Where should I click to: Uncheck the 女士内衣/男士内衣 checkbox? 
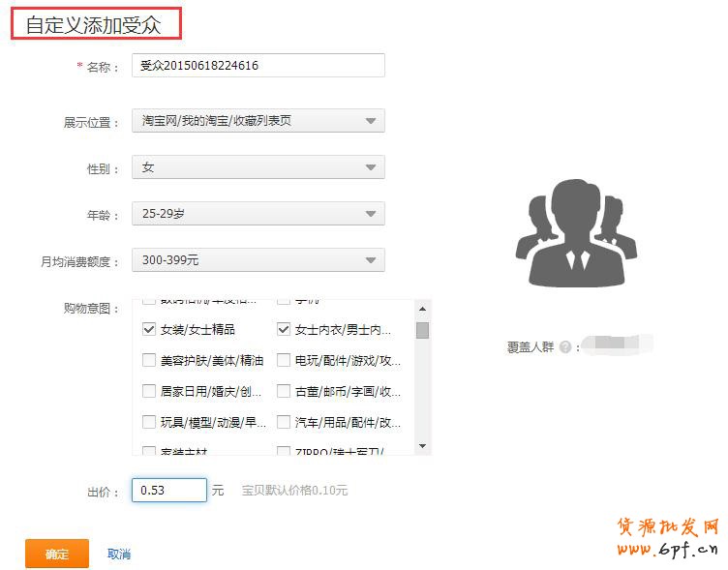[x=284, y=329]
